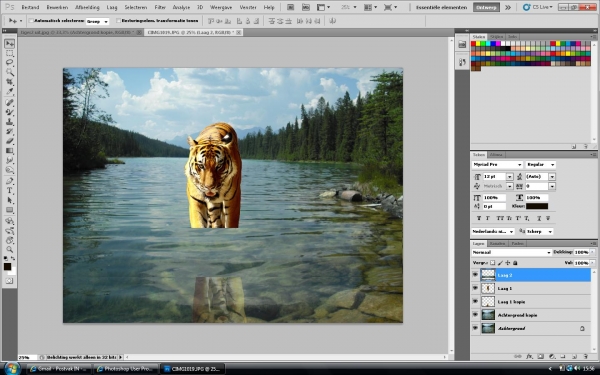The width and height of the screenshot is (600, 375).
Task: Open layer style fx menu
Action: 529,356
